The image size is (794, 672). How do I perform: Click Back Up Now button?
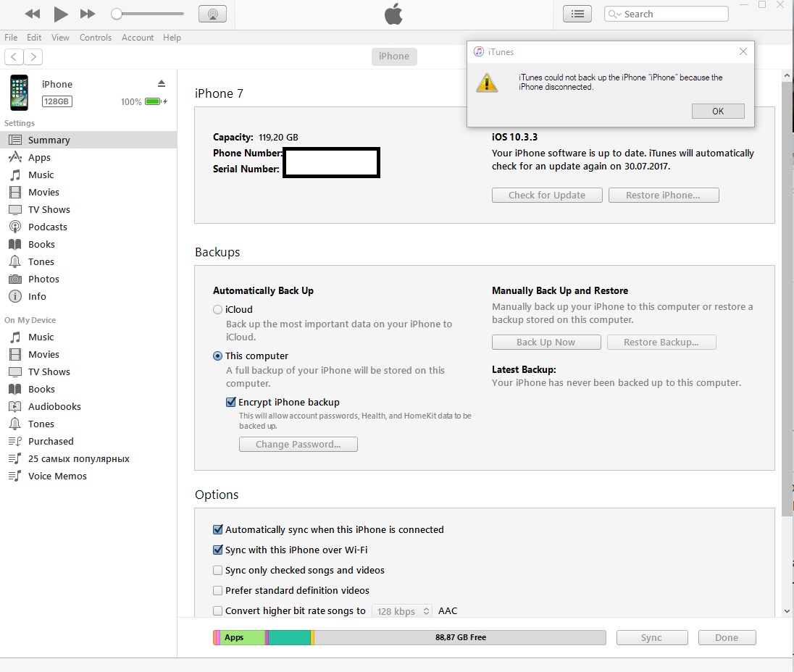point(546,342)
